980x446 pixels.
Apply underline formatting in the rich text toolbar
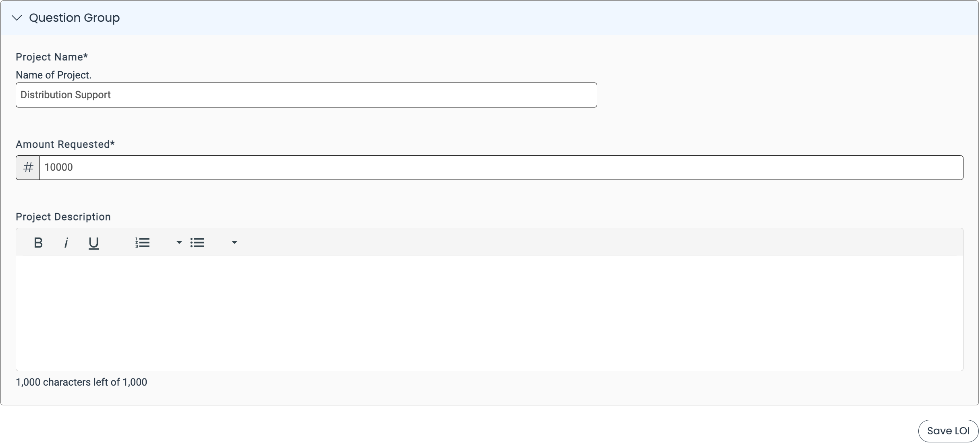point(93,242)
